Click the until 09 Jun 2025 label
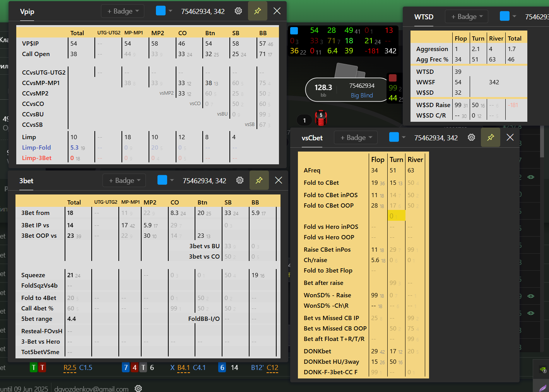 (x=24, y=389)
